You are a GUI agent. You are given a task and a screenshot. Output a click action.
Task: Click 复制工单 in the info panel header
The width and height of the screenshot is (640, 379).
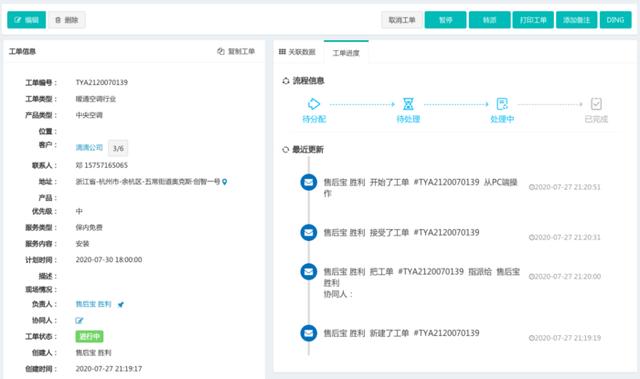pyautogui.click(x=236, y=51)
